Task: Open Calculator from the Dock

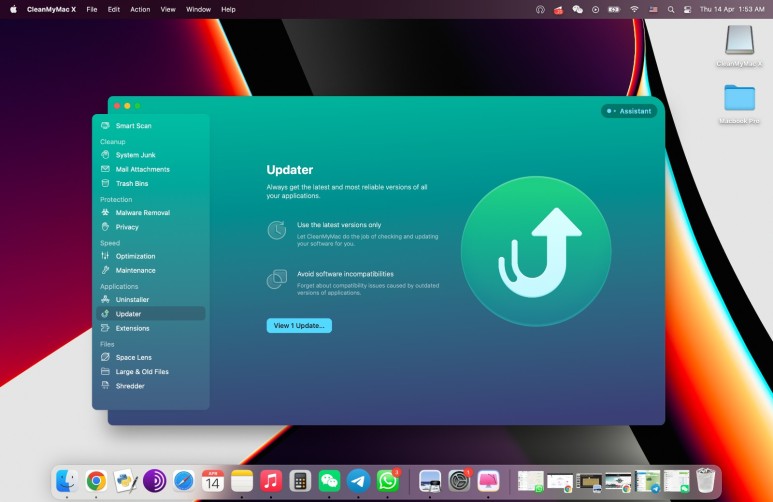Action: tap(300, 481)
